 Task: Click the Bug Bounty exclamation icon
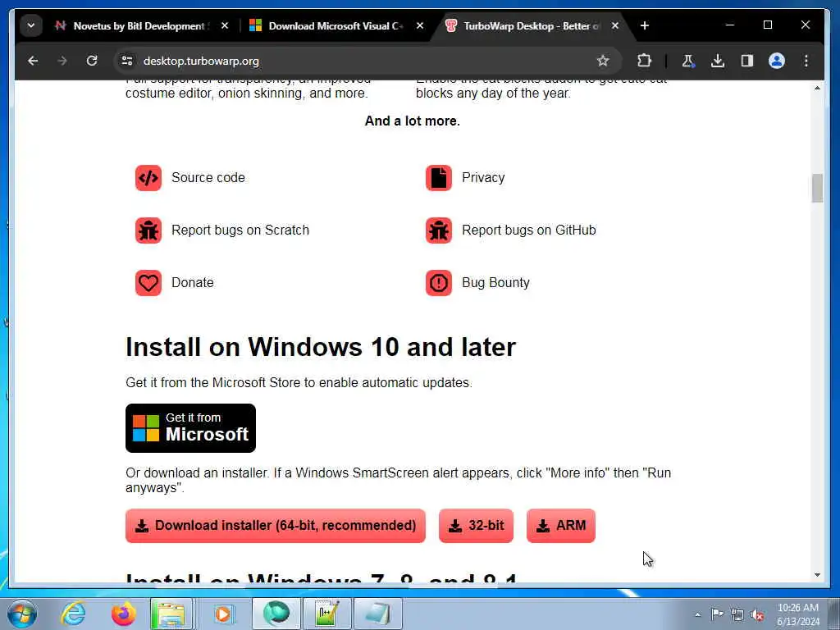[439, 283]
